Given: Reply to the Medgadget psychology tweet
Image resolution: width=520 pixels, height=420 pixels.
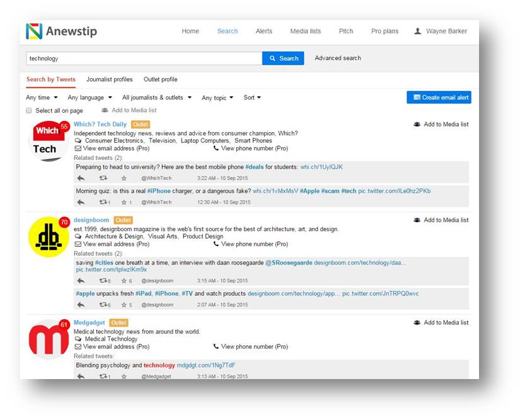Looking at the screenshot, I should (81, 377).
